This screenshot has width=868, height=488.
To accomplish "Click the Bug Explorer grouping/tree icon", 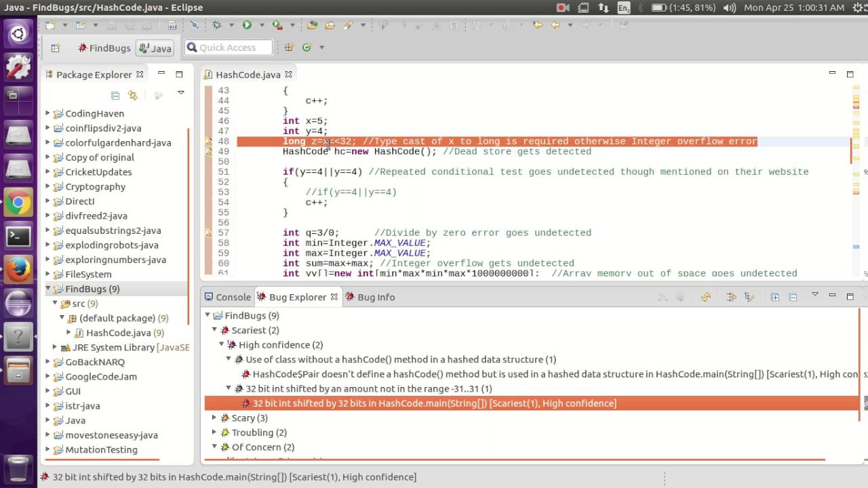I will 749,297.
